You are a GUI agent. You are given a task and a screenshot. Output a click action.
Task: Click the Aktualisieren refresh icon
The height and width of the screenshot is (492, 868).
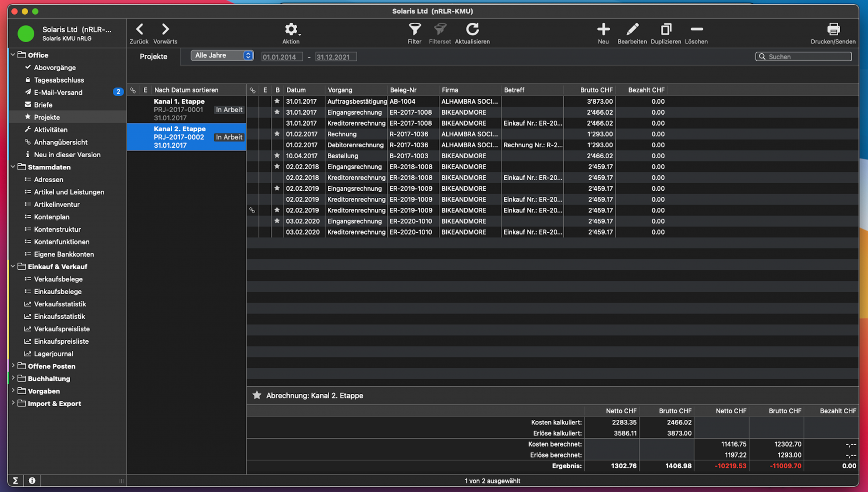coord(472,30)
